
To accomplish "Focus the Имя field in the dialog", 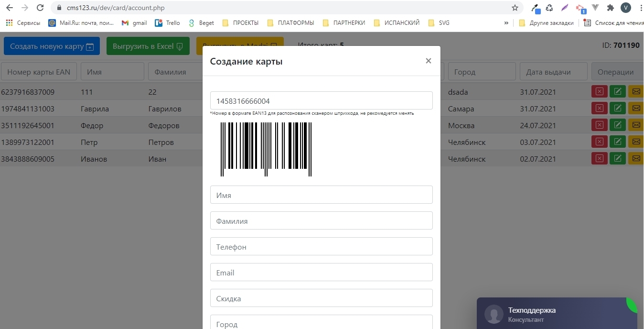I will click(321, 195).
